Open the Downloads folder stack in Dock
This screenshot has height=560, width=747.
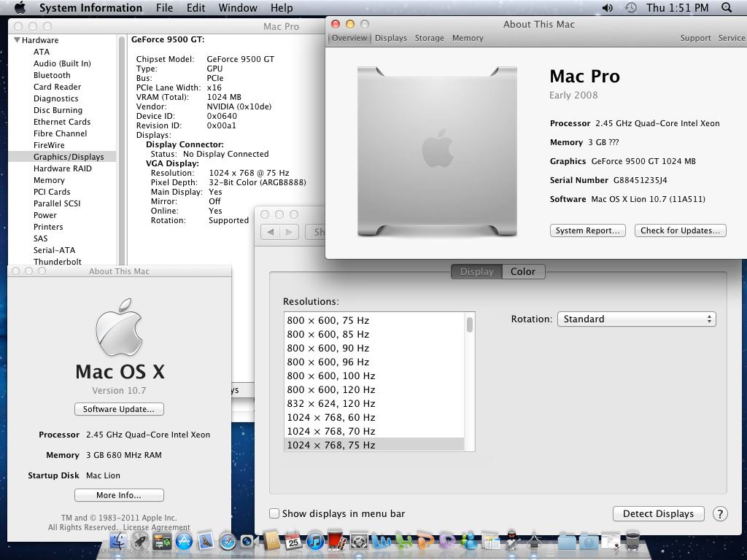[x=589, y=542]
